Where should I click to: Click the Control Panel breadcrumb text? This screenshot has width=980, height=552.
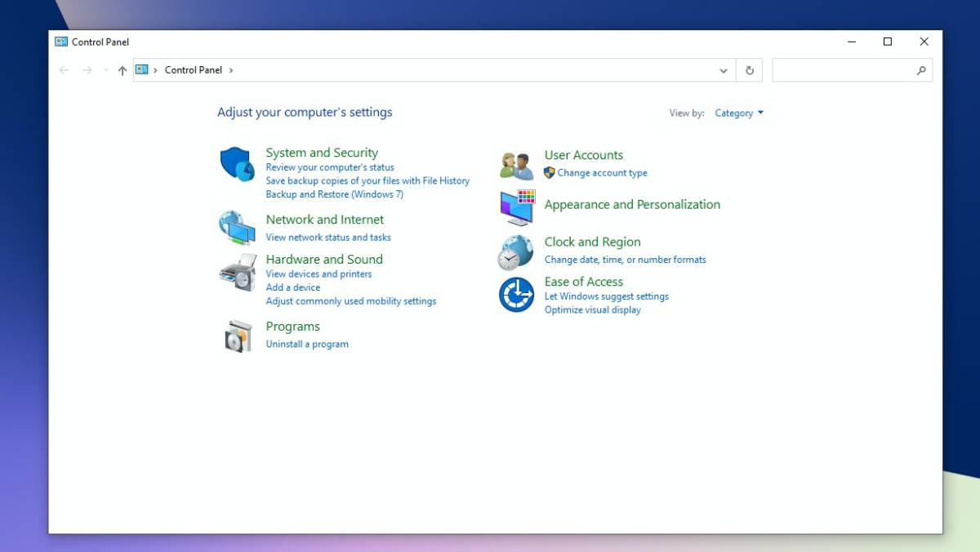[194, 70]
